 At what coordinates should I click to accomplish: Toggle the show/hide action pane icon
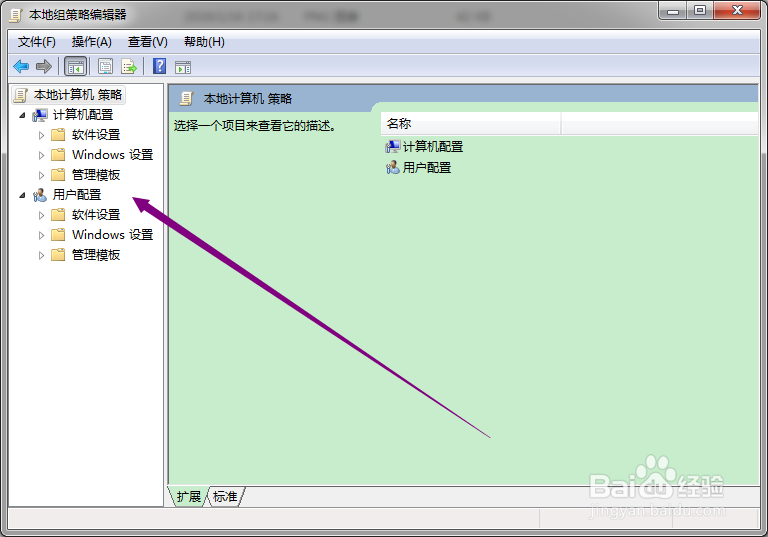[x=183, y=67]
